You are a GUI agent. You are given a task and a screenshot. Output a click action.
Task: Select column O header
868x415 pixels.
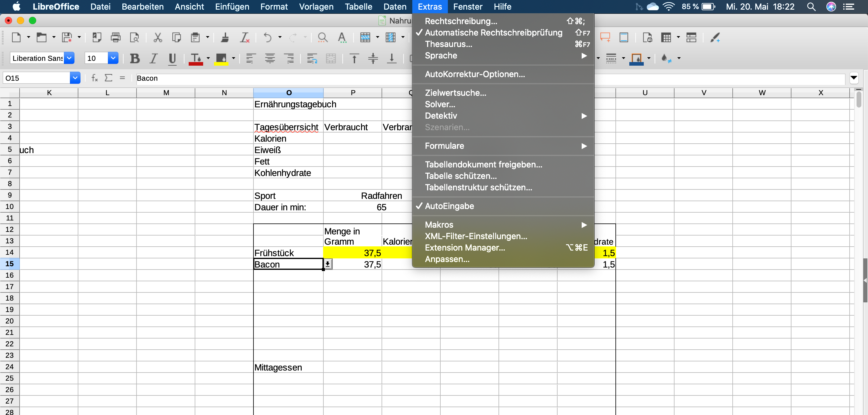288,93
